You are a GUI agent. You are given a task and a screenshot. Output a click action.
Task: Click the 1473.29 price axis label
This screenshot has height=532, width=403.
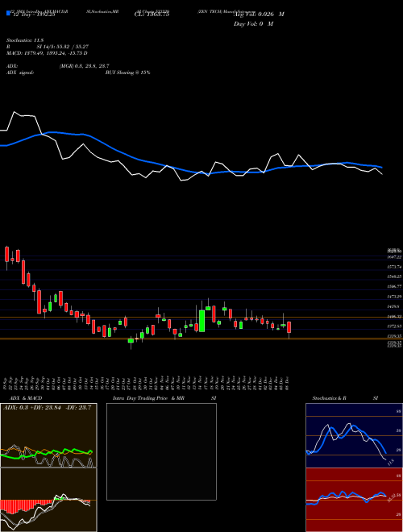click(395, 297)
